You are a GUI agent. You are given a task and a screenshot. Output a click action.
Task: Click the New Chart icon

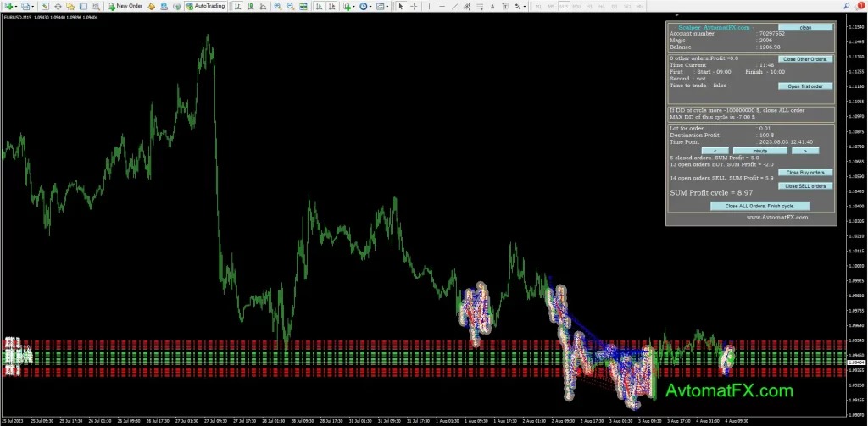point(8,6)
